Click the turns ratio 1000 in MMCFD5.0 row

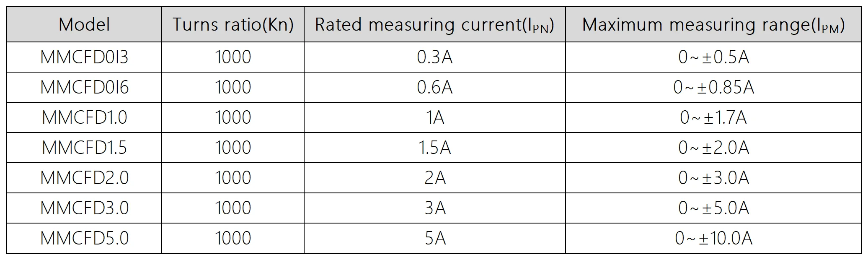[233, 238]
